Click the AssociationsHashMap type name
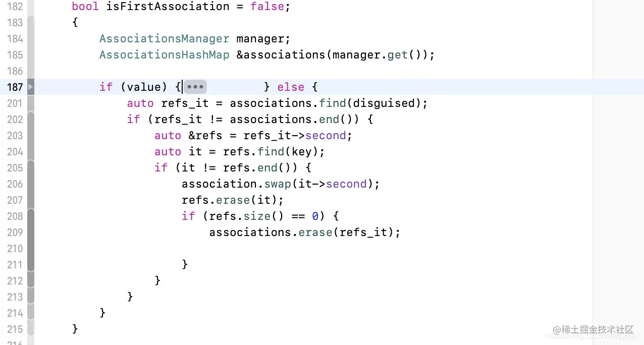This screenshot has width=644, height=345. point(165,55)
